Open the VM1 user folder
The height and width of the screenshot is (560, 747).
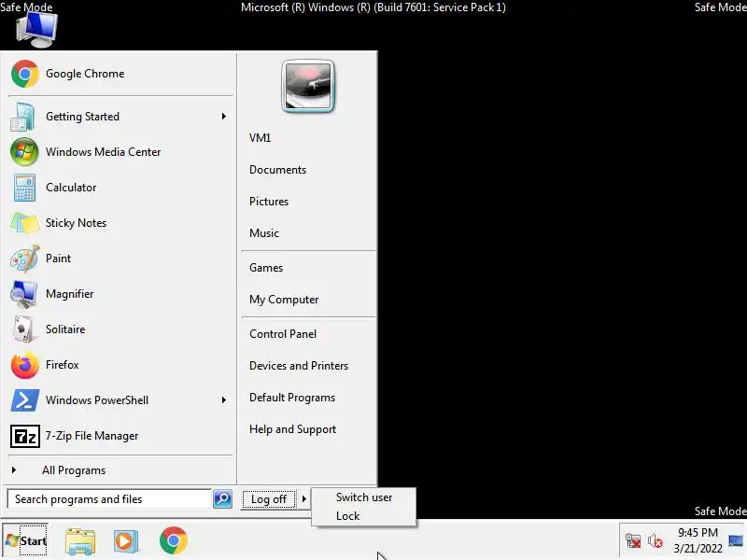[261, 138]
